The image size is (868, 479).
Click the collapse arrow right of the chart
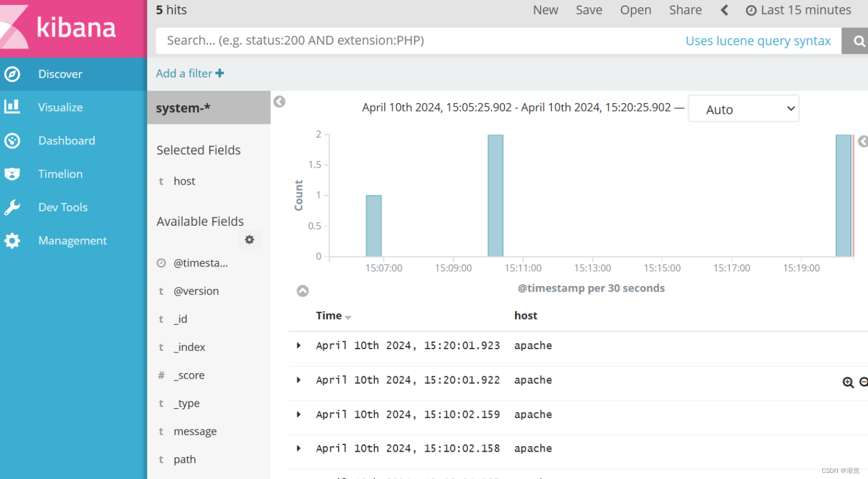coord(864,142)
